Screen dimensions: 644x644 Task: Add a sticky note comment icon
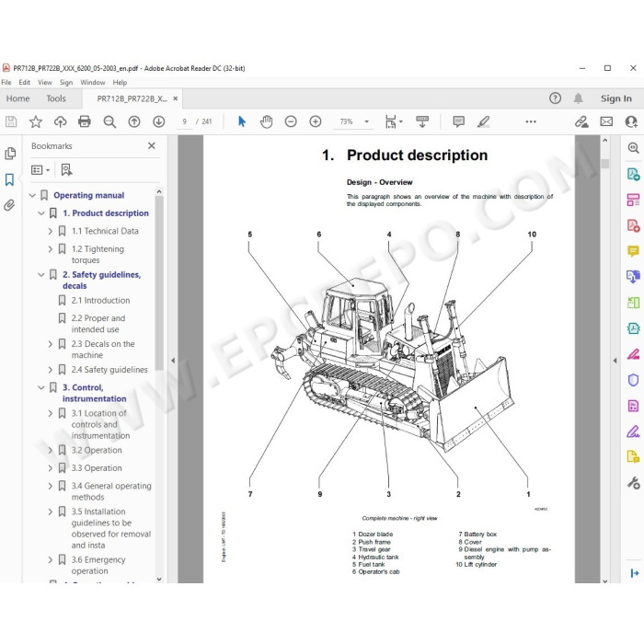click(458, 121)
